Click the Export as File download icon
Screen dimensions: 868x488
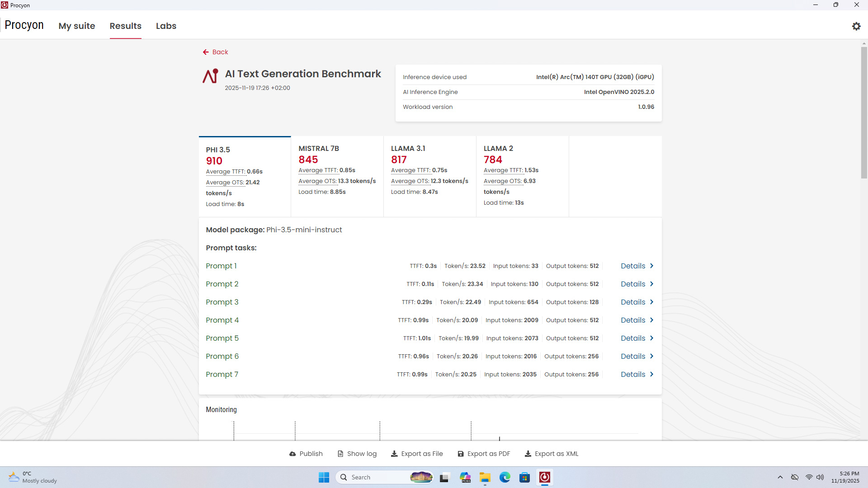[394, 454]
